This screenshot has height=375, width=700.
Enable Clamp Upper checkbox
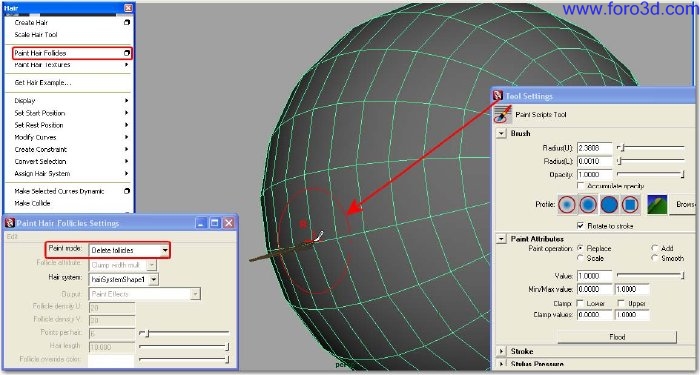[621, 303]
